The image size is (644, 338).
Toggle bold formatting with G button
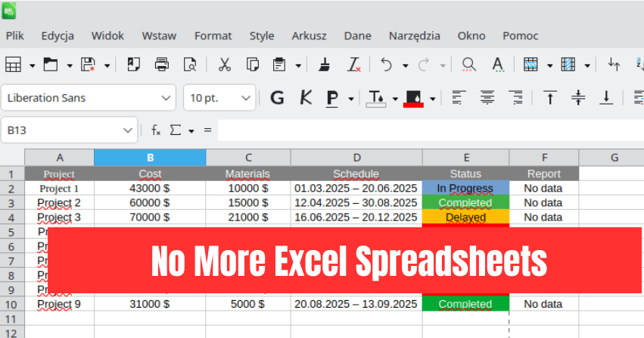277,98
